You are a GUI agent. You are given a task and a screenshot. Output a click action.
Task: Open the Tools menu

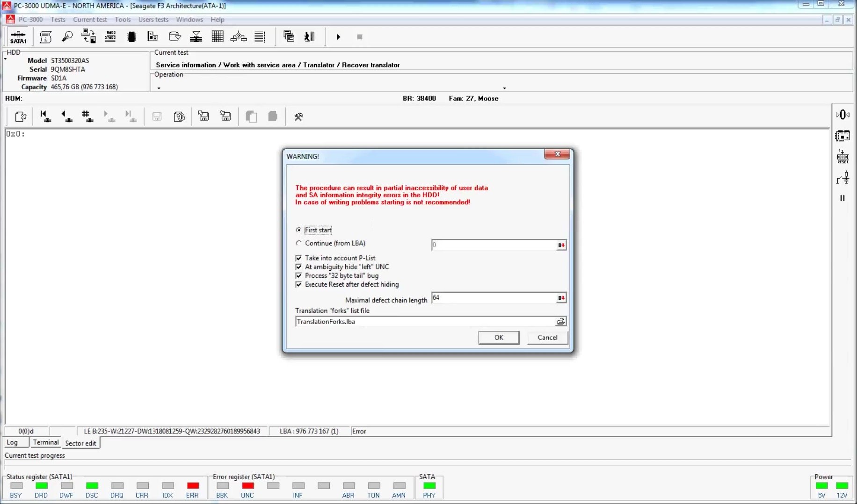[123, 20]
